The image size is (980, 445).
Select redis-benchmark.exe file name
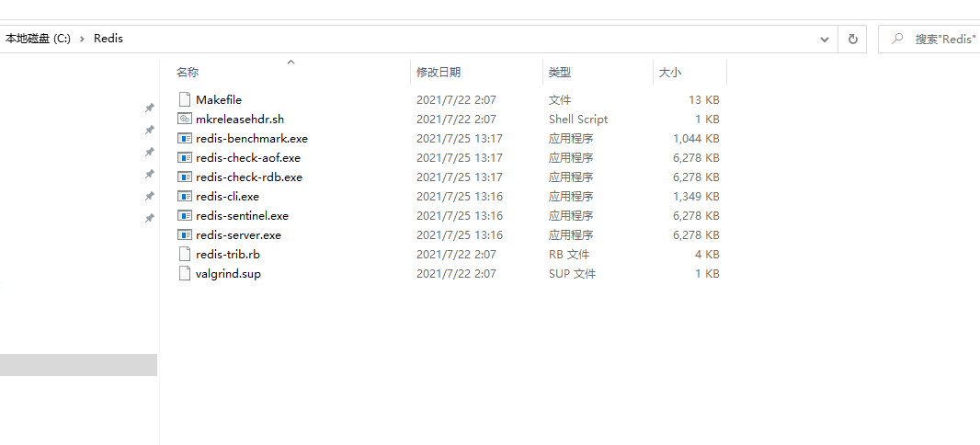pos(252,138)
